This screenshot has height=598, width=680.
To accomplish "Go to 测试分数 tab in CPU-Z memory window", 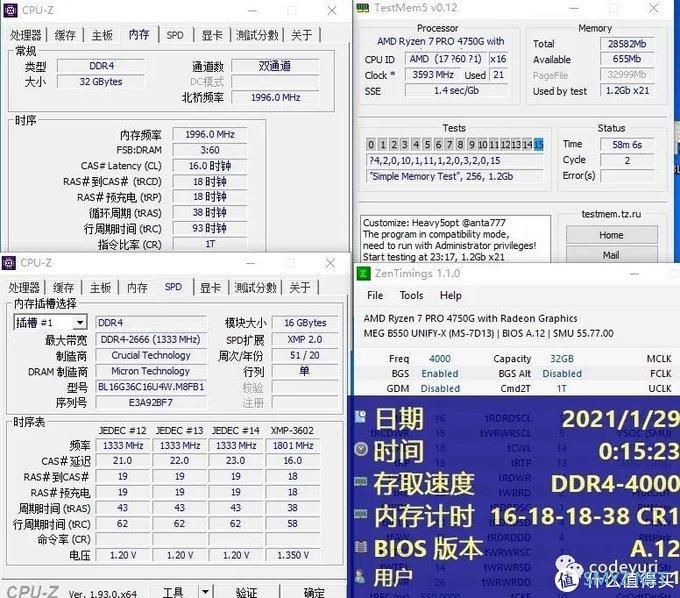I will 257,35.
